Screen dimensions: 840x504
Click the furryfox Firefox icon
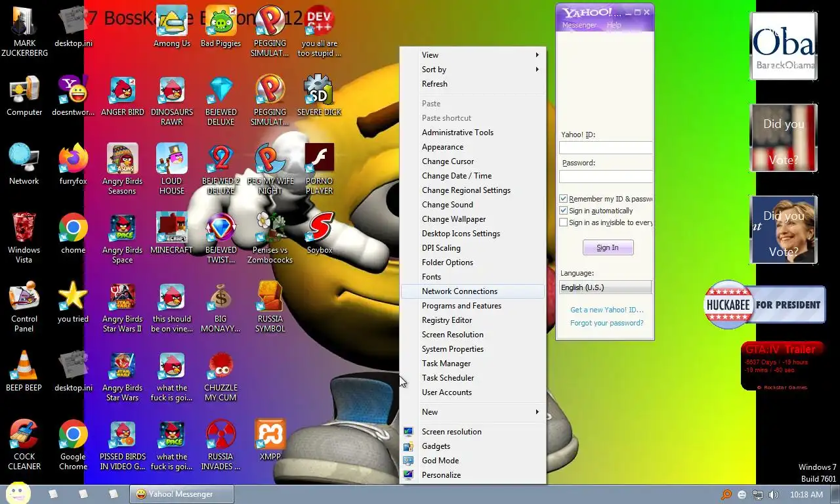tap(73, 165)
